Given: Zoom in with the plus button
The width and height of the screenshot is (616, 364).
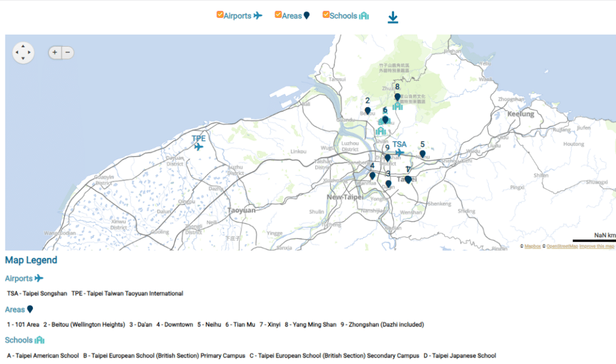Looking at the screenshot, I should [54, 53].
